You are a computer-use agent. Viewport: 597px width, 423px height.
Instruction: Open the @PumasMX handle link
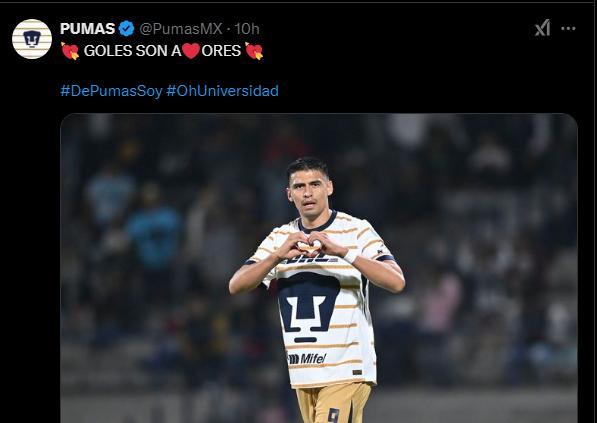(181, 29)
